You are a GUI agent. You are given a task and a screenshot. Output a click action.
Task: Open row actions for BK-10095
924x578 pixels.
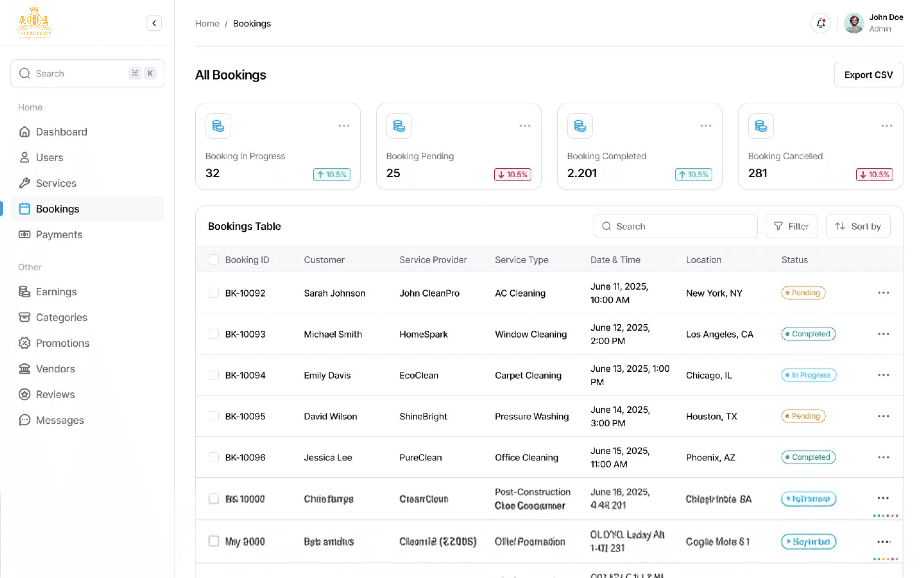(884, 416)
